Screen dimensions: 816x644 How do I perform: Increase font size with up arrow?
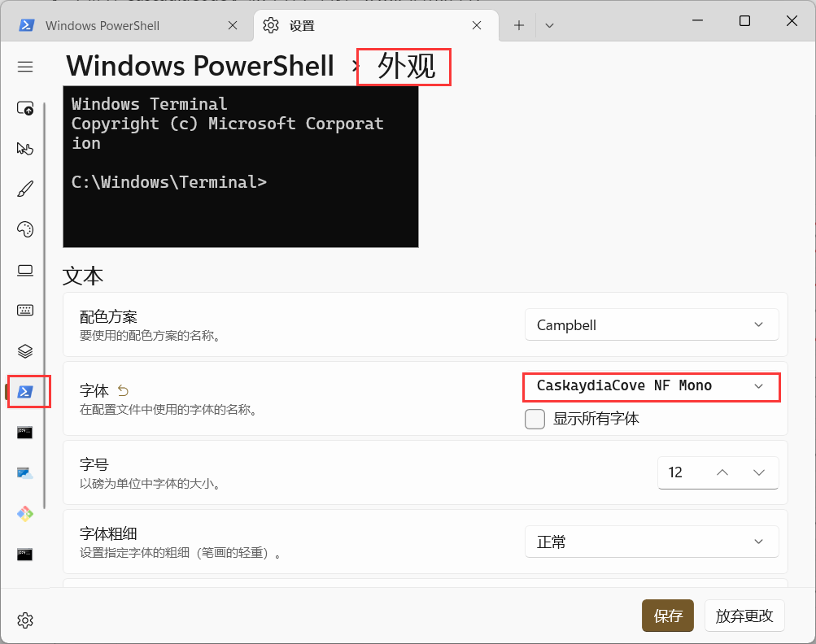coord(722,472)
